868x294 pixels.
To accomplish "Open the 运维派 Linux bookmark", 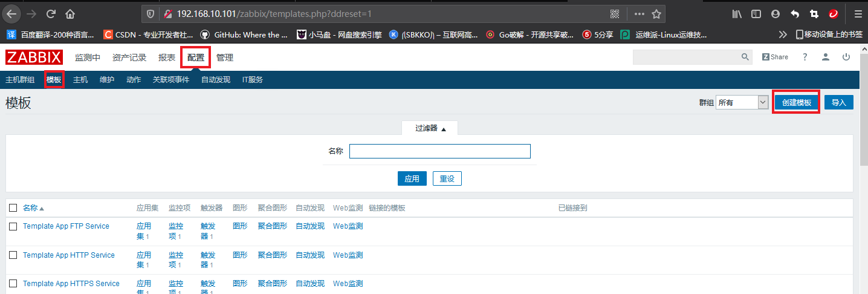I will point(664,34).
